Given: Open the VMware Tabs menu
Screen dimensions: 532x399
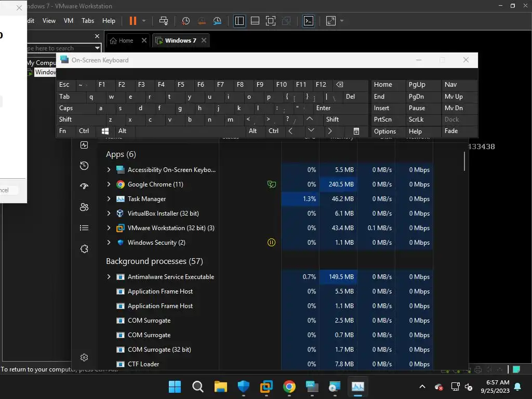Looking at the screenshot, I should pos(88,21).
